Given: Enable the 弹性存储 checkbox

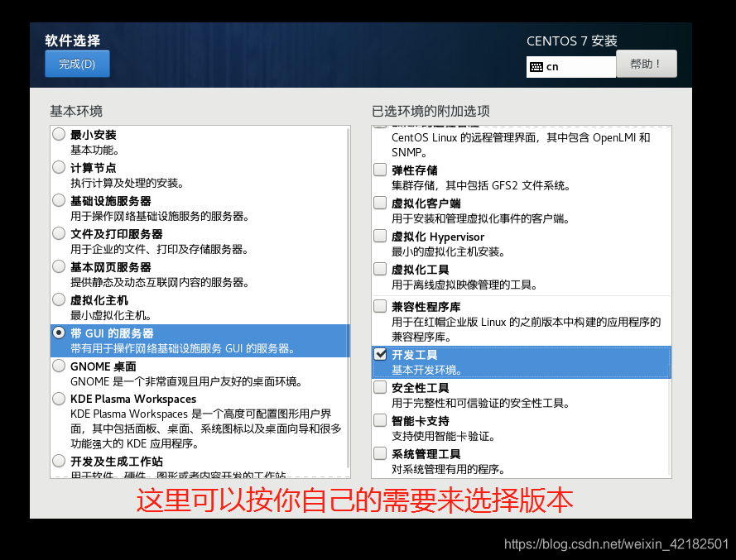Looking at the screenshot, I should tap(380, 170).
